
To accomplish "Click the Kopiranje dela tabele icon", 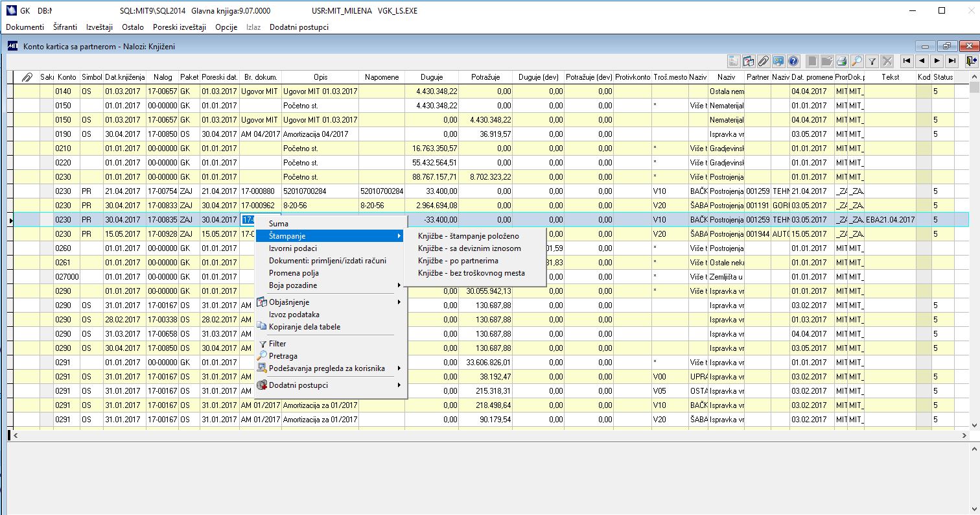I will pyautogui.click(x=262, y=326).
